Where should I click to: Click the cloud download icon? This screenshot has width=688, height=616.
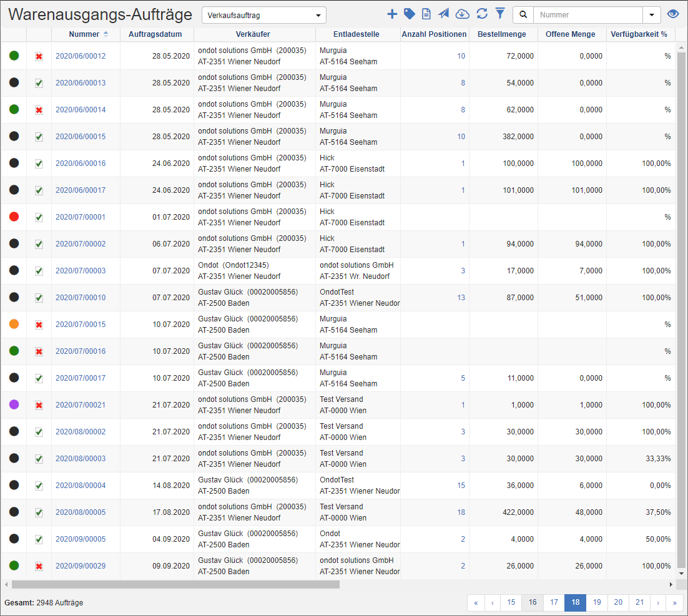click(463, 14)
